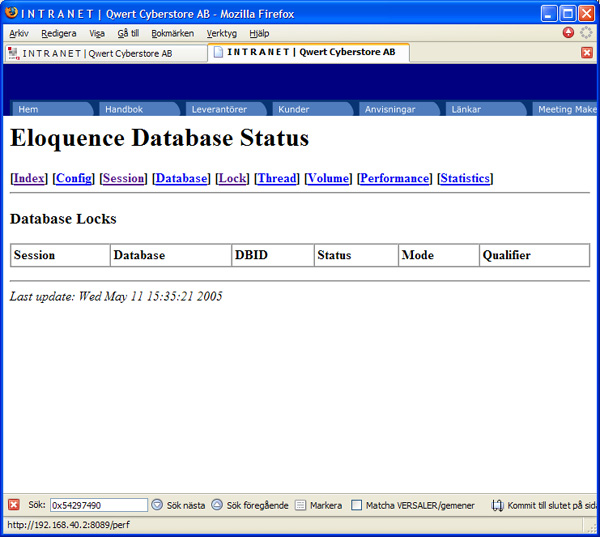Click Sök nästa button label

(x=186, y=505)
